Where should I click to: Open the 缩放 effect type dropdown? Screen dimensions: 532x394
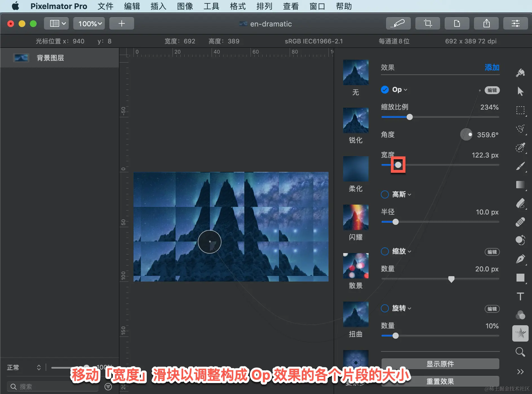click(402, 251)
